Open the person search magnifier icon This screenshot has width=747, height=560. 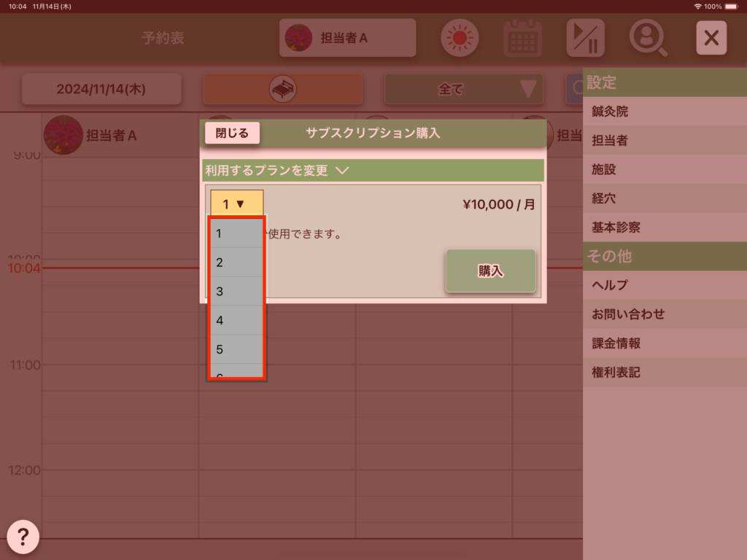[648, 38]
